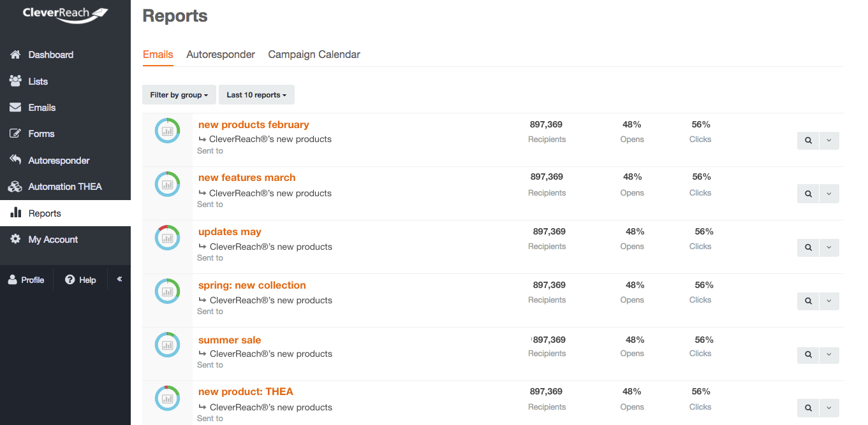Click the Automation THEA cubes icon
Screen dimensions: 868x425
click(x=15, y=187)
